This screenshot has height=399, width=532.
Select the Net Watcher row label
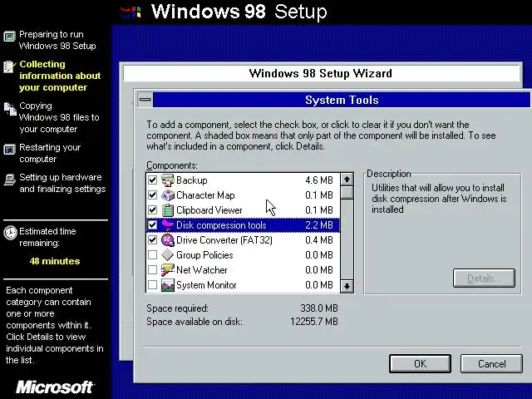pos(201,269)
